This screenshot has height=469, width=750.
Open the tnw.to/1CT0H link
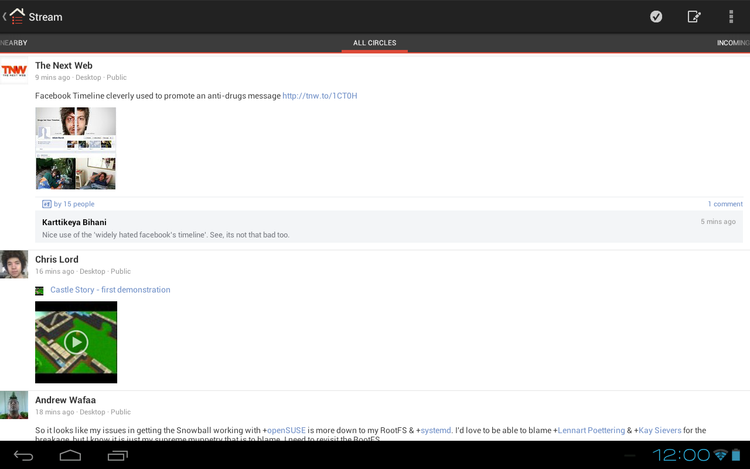[x=319, y=96]
